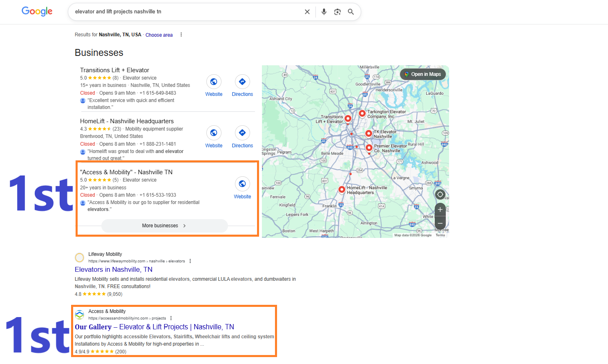This screenshot has height=364, width=608.
Task: Click HomeLift Website globe icon
Action: [214, 133]
